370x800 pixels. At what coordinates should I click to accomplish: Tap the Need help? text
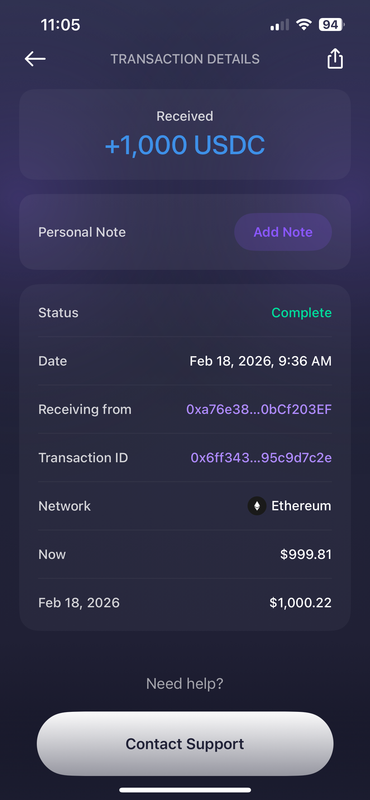tap(185, 684)
